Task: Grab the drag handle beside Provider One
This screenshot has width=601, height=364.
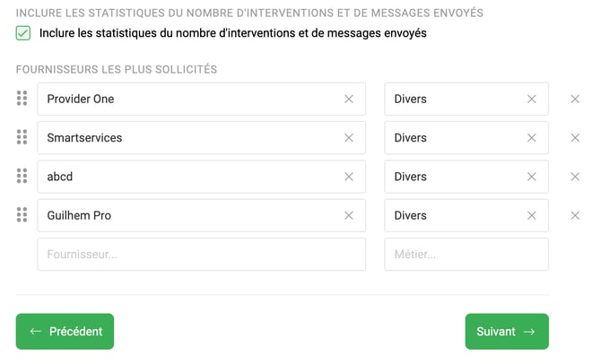Action: (22, 99)
